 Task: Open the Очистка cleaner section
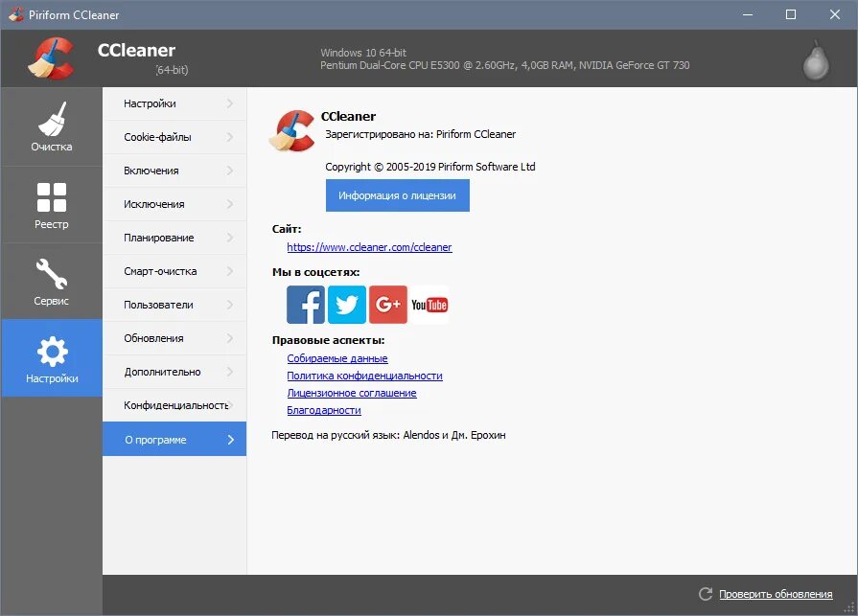[x=52, y=126]
